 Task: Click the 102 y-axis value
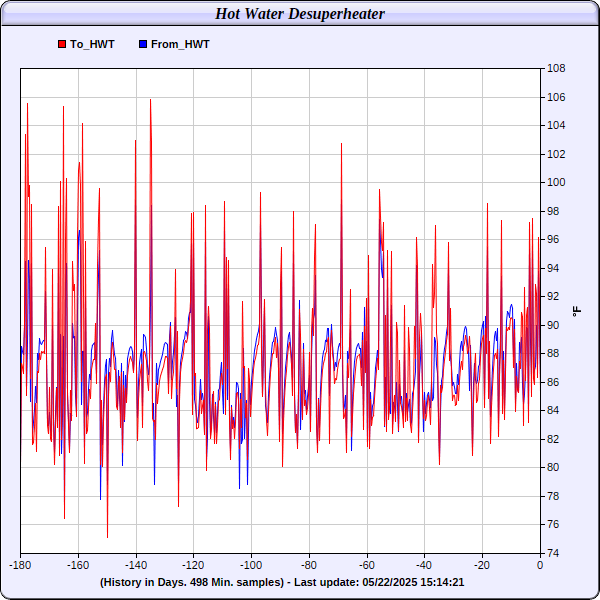point(556,154)
